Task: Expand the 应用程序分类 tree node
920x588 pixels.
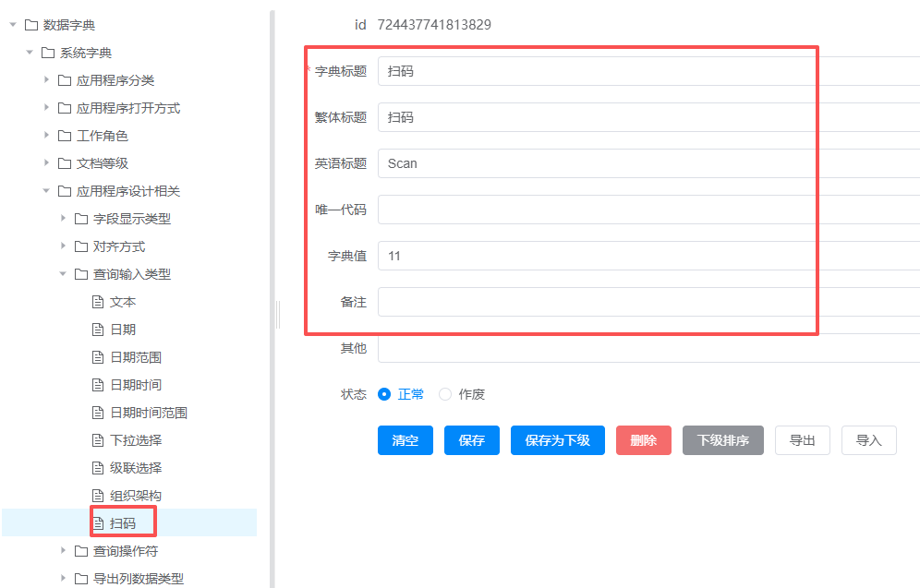Action: click(x=46, y=80)
